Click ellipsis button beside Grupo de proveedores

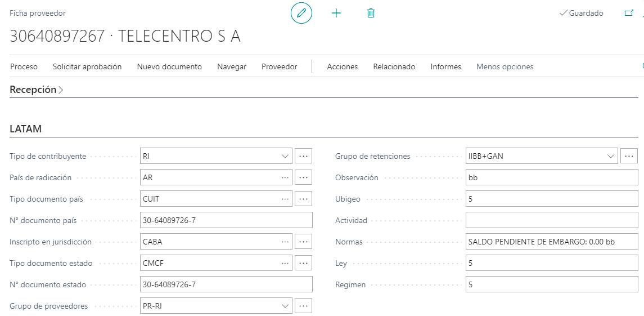pos(304,306)
